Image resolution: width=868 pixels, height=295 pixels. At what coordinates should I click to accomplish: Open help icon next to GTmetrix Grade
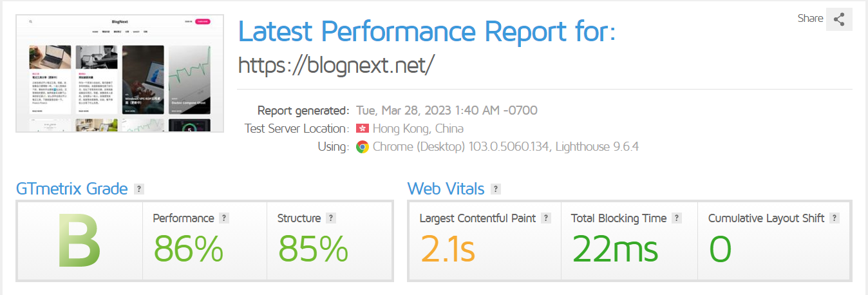(x=139, y=189)
